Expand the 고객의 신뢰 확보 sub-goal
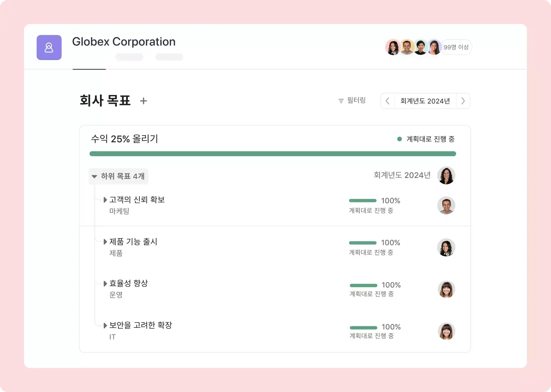The width and height of the screenshot is (551, 392). pos(105,199)
